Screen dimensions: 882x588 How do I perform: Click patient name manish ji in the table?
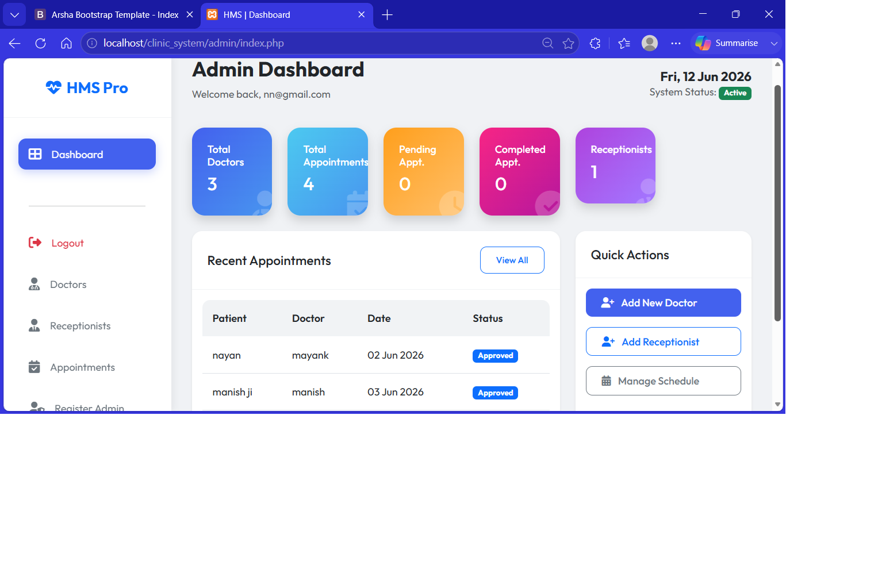point(232,392)
